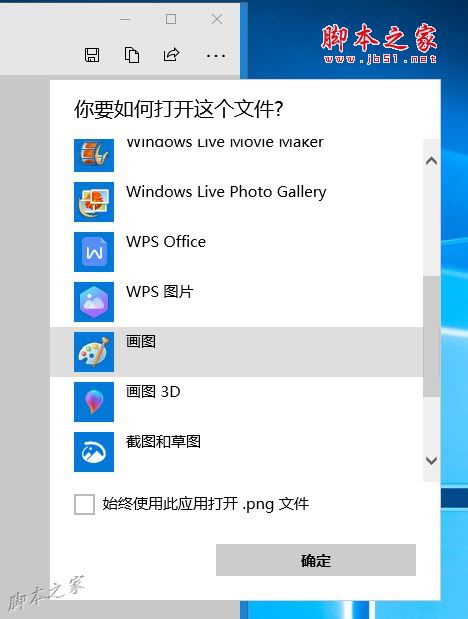Open the three-dot more options menu

216,56
